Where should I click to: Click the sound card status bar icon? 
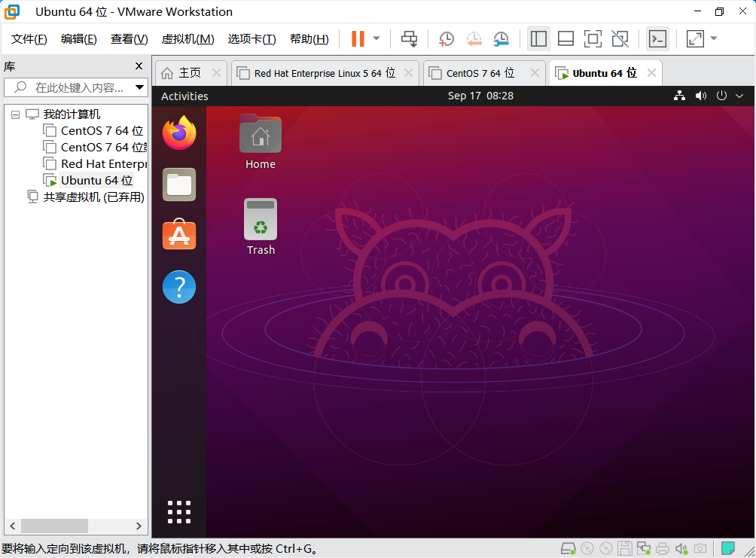click(x=681, y=548)
